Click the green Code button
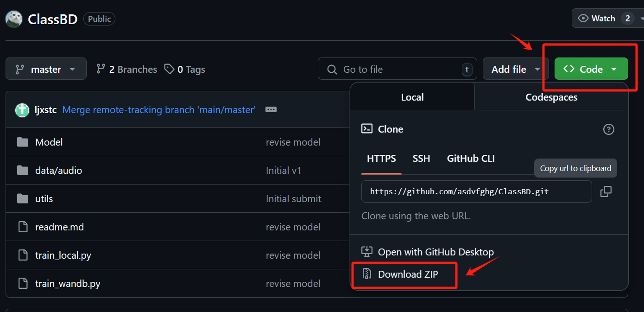Viewport: 644px width, 312px height. point(591,69)
